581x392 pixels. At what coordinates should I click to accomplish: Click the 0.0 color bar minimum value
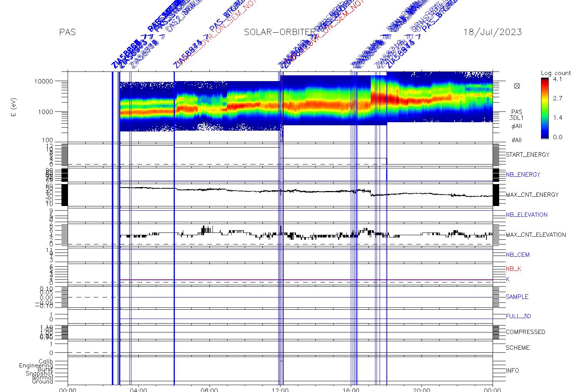558,137
